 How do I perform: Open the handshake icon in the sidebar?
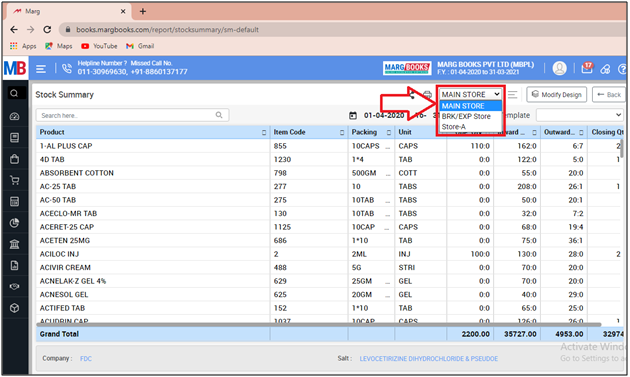(14, 287)
